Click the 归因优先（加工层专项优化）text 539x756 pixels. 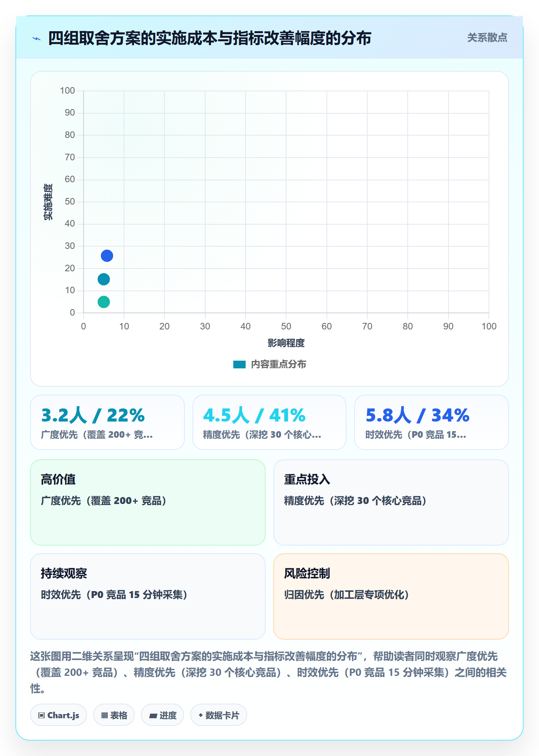tap(347, 595)
